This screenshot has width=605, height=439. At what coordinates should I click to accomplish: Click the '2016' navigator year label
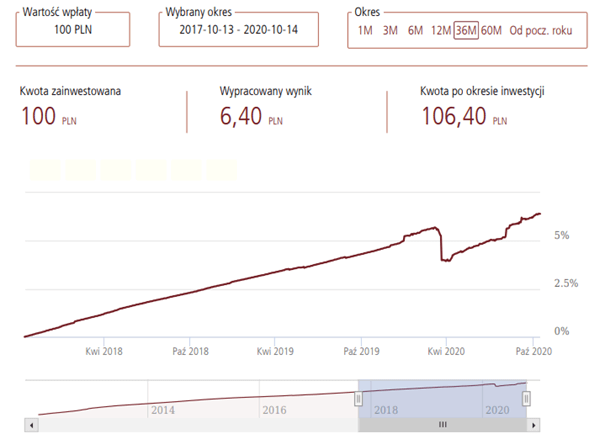[274, 410]
